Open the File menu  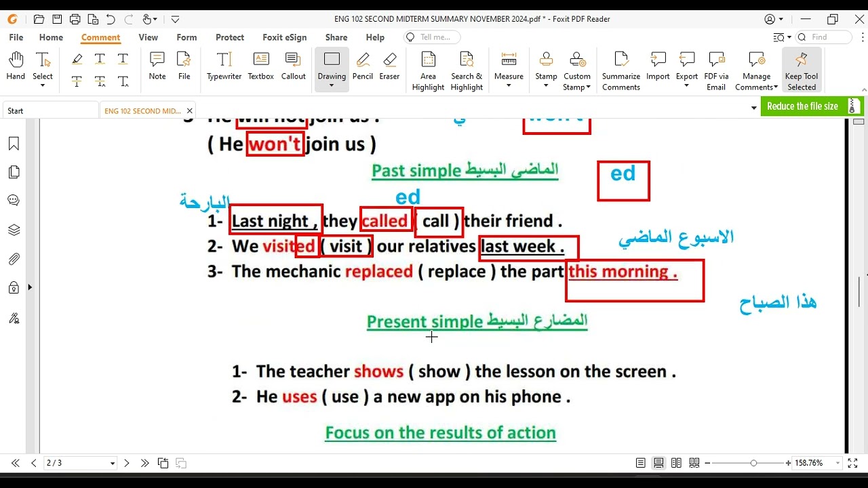click(16, 37)
